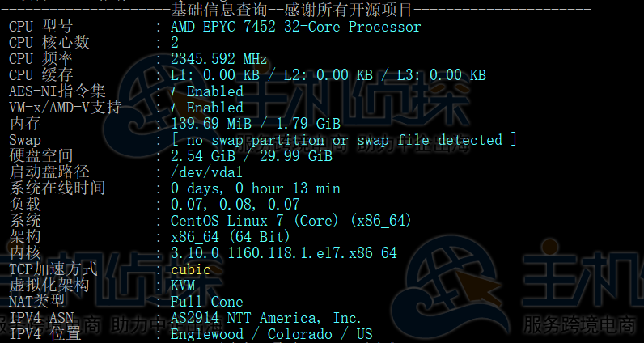Click the KVM virtualization value
Screen dimensions: 644x343
[183, 286]
